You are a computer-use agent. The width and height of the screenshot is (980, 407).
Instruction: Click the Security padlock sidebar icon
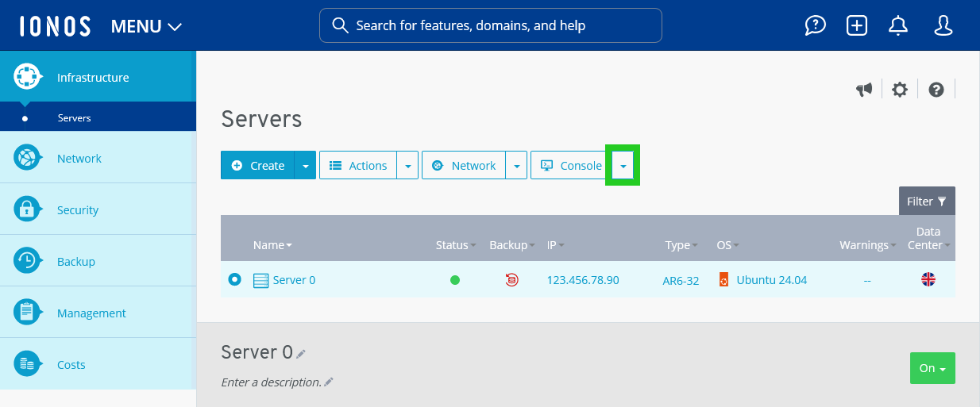point(28,209)
